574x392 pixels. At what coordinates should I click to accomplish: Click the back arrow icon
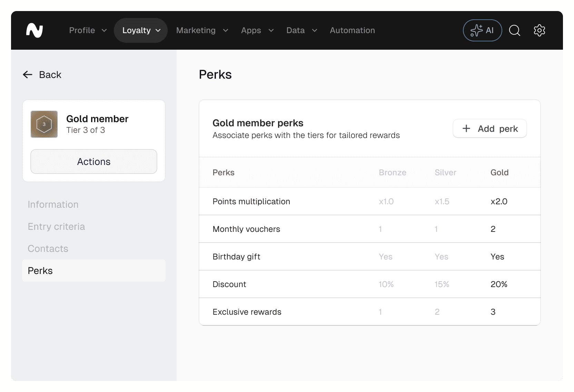(x=28, y=75)
